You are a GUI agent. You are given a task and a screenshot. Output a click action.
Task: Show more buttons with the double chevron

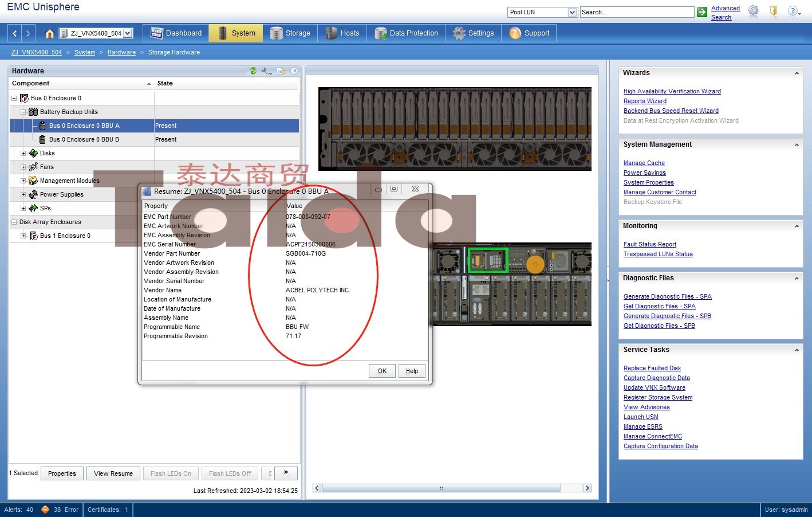click(x=286, y=473)
